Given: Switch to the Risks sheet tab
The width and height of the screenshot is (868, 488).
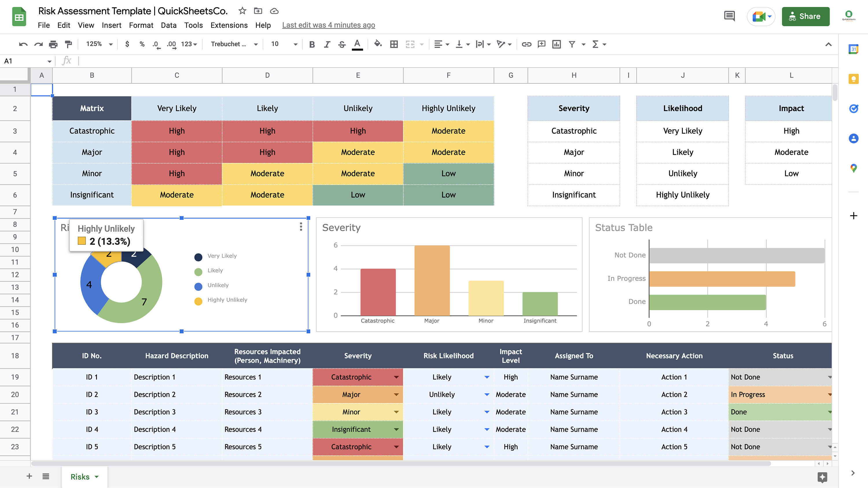Looking at the screenshot, I should (80, 476).
